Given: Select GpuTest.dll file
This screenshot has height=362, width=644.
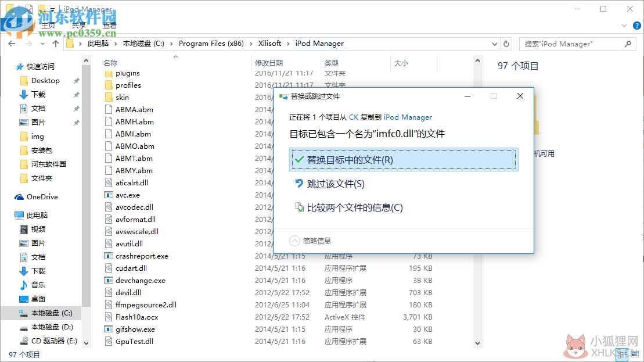Looking at the screenshot, I should click(x=134, y=341).
